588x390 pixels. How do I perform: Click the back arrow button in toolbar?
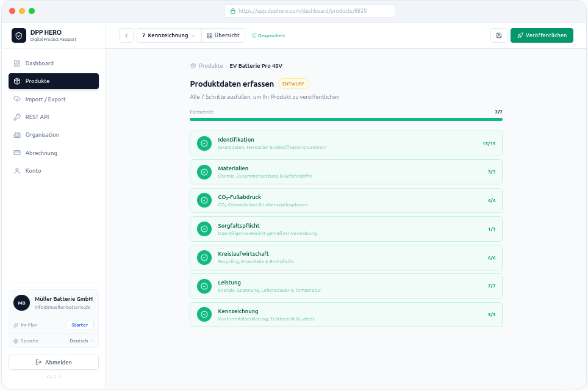click(126, 35)
